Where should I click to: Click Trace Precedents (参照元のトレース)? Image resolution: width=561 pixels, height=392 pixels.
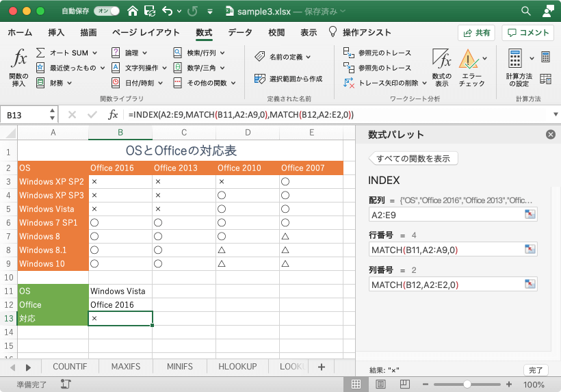tap(377, 53)
